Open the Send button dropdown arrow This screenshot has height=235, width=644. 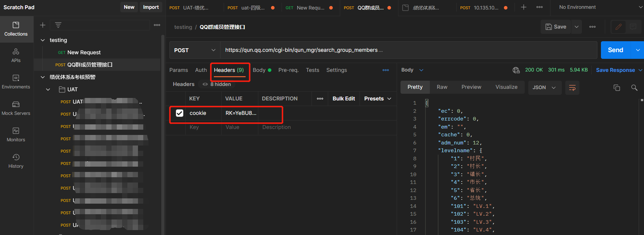[x=638, y=50]
